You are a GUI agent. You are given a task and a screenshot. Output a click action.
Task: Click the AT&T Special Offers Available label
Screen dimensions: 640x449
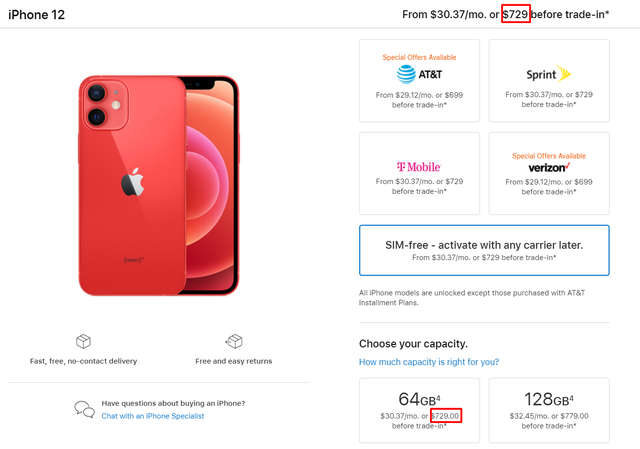pyautogui.click(x=419, y=57)
